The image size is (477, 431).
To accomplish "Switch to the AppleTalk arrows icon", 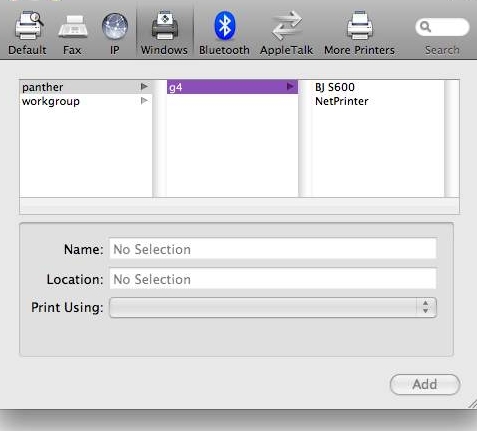I will [x=287, y=25].
